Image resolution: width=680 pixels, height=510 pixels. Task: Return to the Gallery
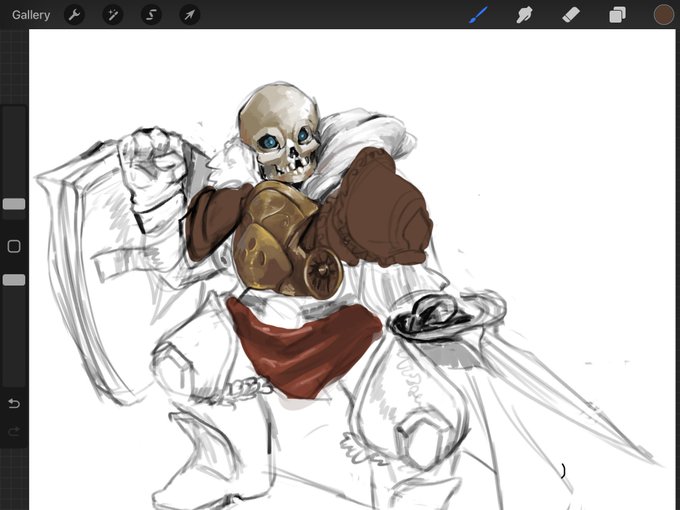coord(31,15)
